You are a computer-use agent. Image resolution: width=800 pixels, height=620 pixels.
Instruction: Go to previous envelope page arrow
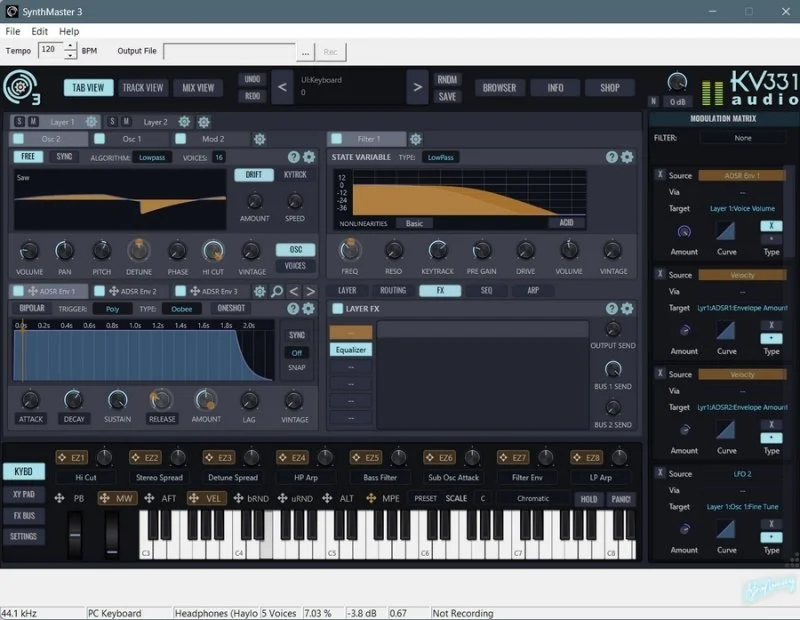[x=293, y=291]
